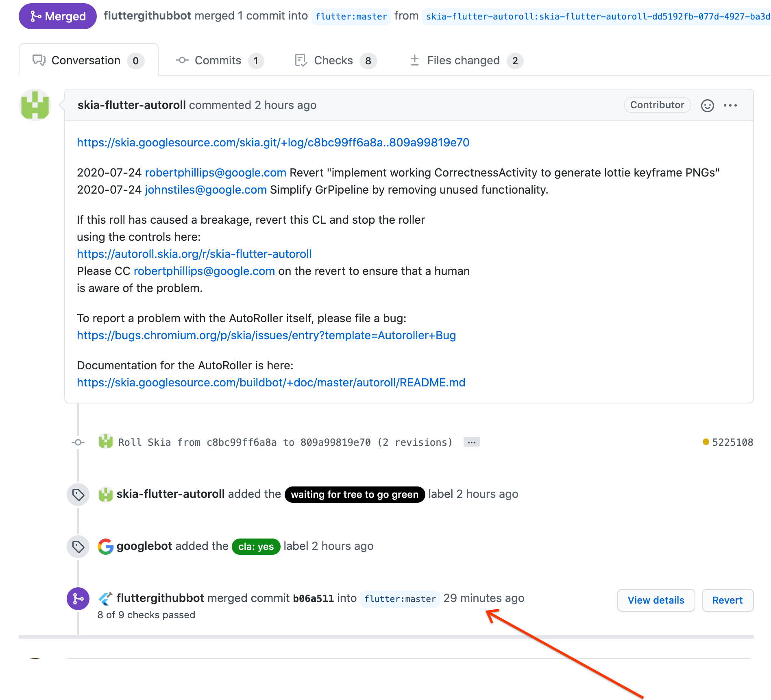Image resolution: width=771 pixels, height=700 pixels.
Task: Click the View details button for checks
Action: (656, 600)
